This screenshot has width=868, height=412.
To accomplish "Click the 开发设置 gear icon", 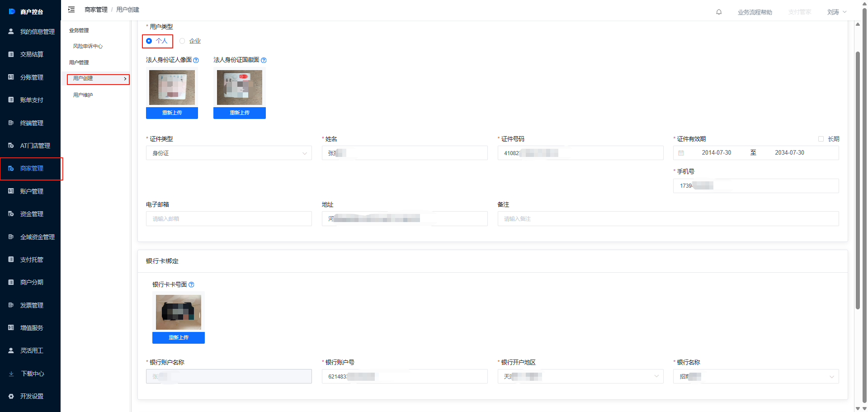I will 11,396.
